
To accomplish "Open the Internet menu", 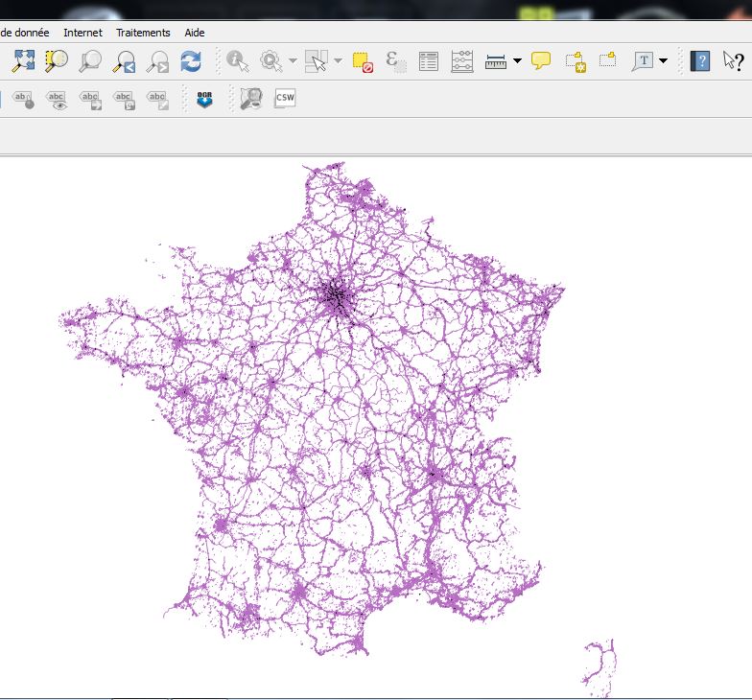I will point(82,33).
